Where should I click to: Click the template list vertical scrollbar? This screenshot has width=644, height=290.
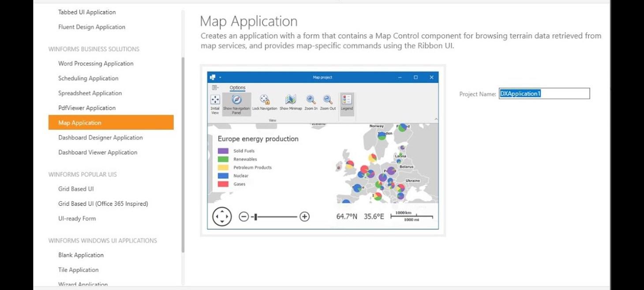[x=183, y=154]
